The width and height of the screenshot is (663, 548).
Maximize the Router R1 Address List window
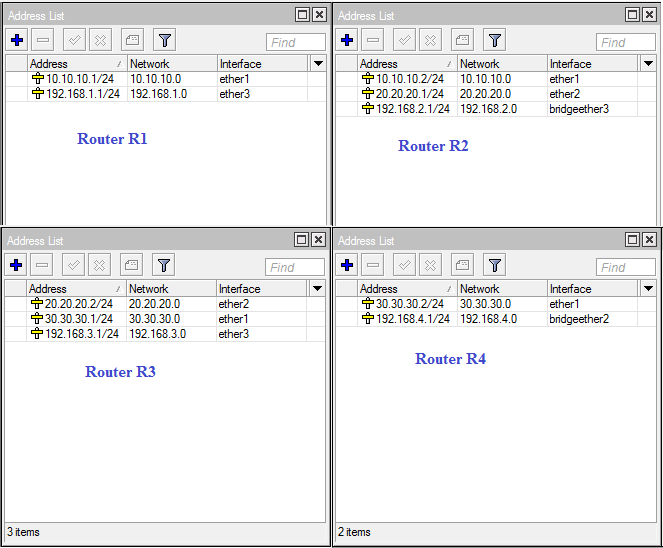[x=303, y=15]
